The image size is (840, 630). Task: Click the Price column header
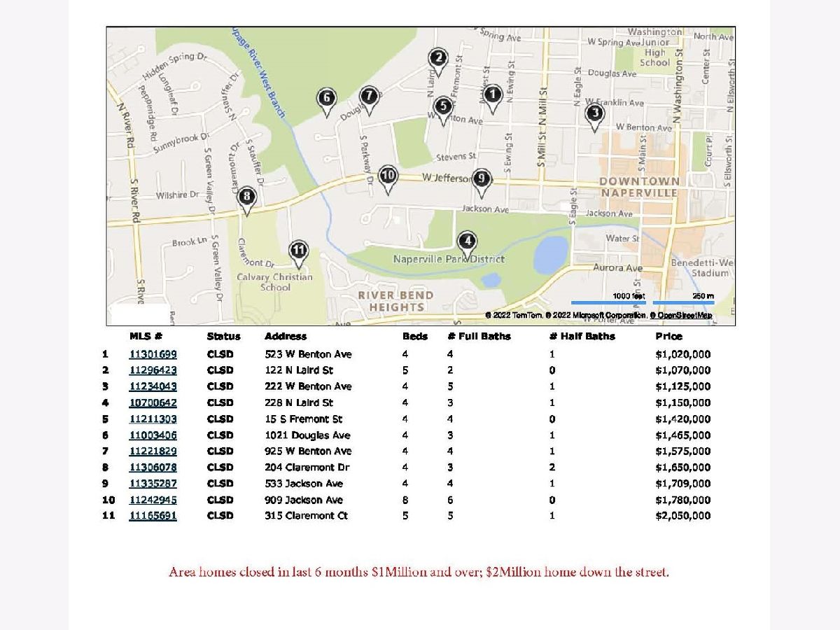668,336
